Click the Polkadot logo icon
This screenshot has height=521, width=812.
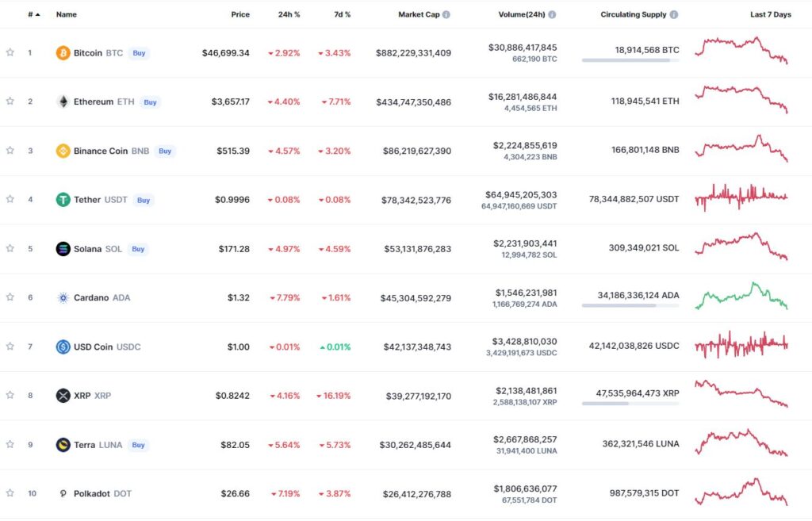pos(63,493)
